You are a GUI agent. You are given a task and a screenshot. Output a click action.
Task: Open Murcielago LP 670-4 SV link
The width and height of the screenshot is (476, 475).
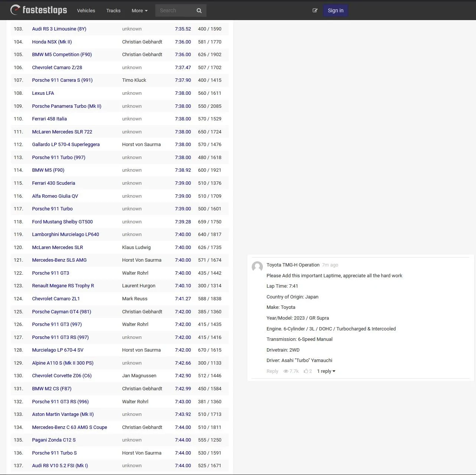(58, 350)
